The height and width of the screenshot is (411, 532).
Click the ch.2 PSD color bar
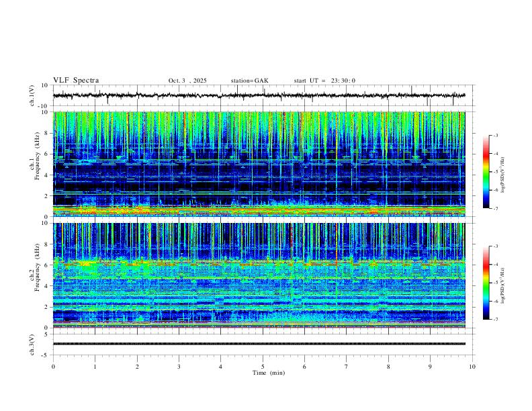(486, 283)
